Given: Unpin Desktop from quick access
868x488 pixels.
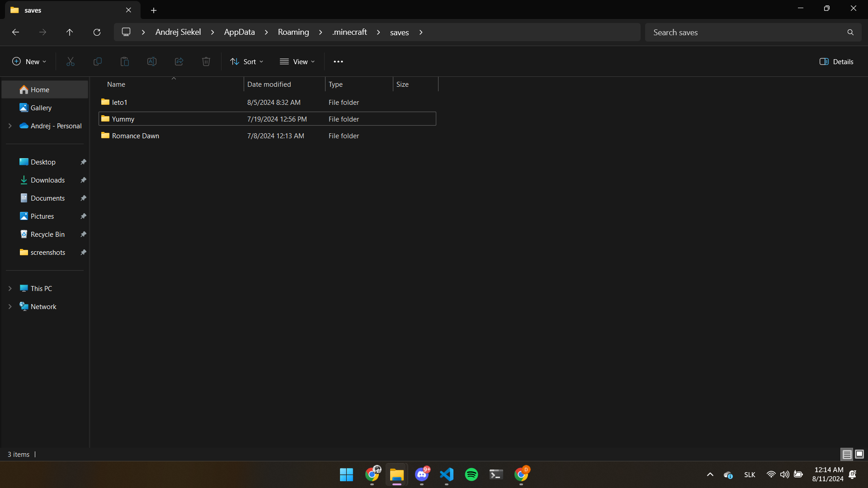Looking at the screenshot, I should tap(83, 162).
